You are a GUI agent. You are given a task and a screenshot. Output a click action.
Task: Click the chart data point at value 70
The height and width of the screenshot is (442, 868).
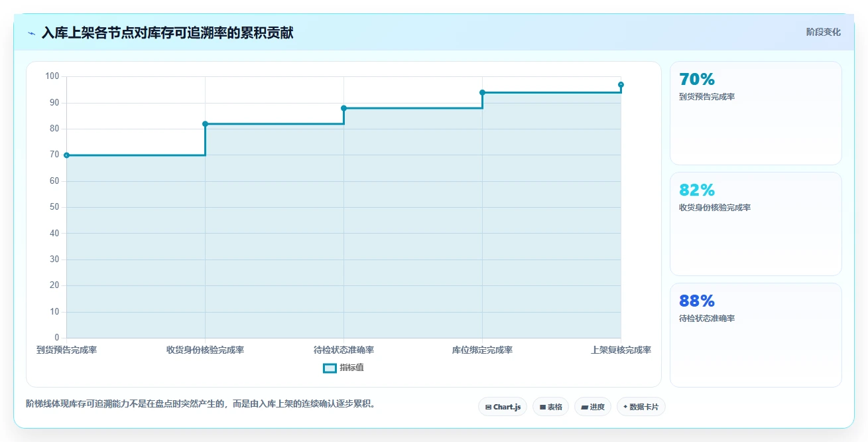(x=66, y=155)
